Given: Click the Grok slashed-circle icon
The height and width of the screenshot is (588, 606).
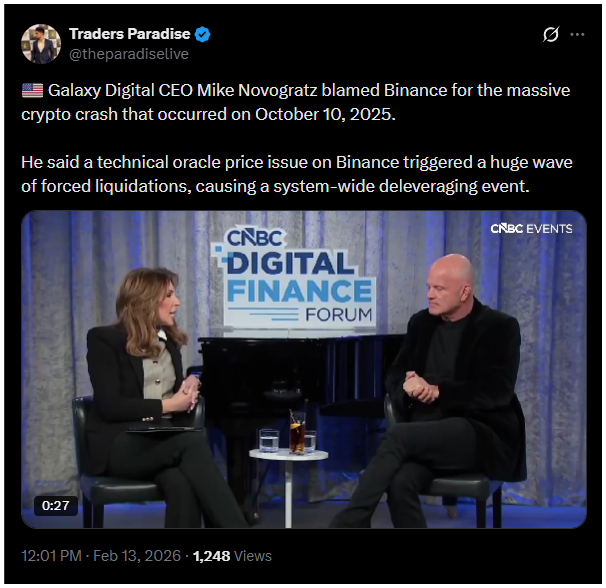Looking at the screenshot, I should click(x=550, y=34).
